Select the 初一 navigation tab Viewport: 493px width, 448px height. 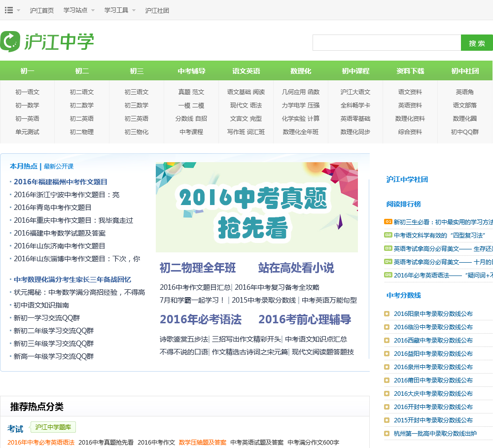(27, 71)
